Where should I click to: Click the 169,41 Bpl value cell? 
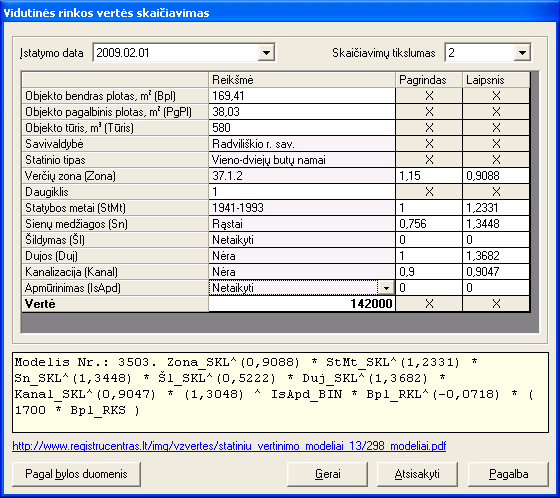(x=302, y=96)
